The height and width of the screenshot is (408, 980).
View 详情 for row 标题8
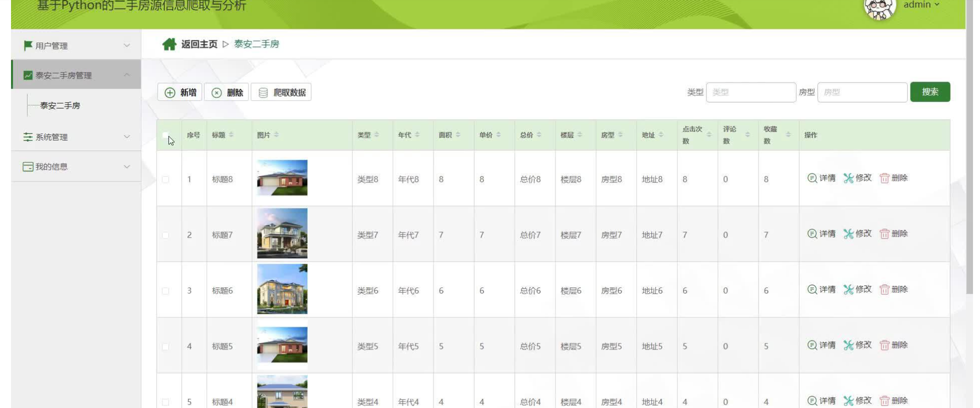(821, 178)
